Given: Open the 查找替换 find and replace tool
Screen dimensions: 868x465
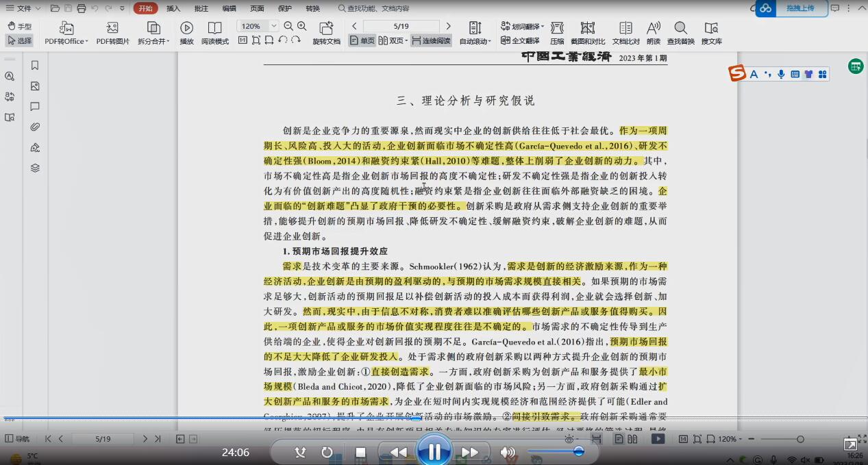Looking at the screenshot, I should tap(680, 33).
